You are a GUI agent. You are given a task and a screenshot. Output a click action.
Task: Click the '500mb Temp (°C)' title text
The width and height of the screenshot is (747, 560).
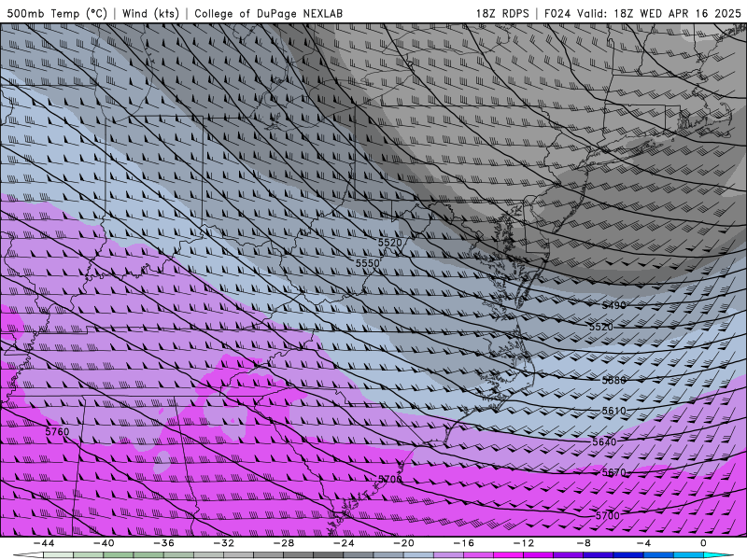(x=57, y=13)
